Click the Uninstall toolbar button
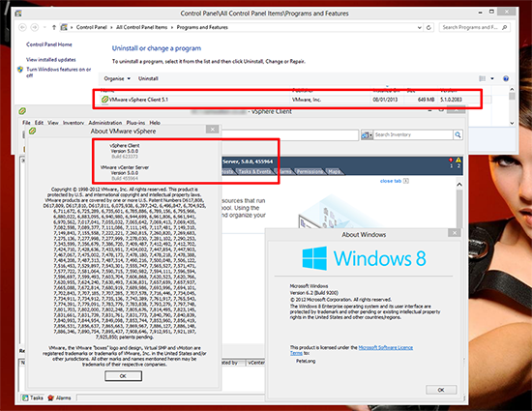This screenshot has height=411, width=532. tap(148, 78)
